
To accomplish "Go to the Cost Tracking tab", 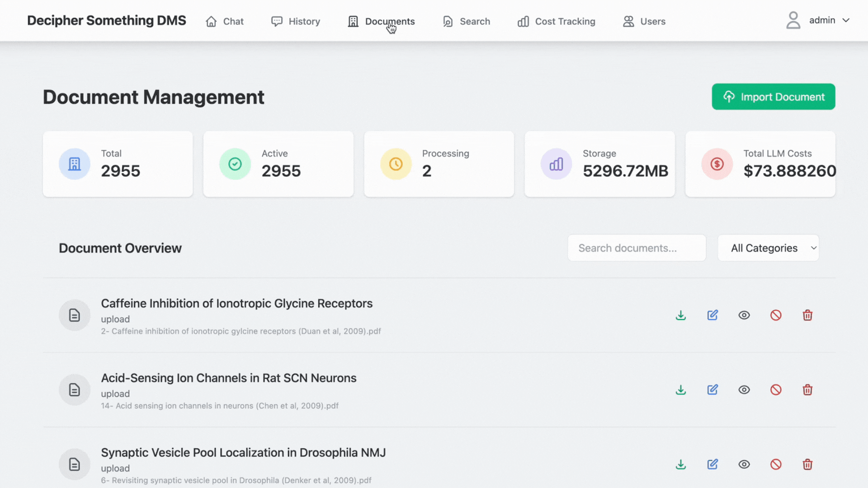I will point(556,21).
